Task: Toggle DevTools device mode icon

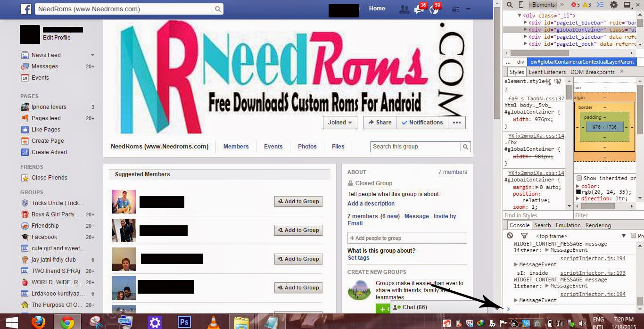Action: [x=521, y=5]
